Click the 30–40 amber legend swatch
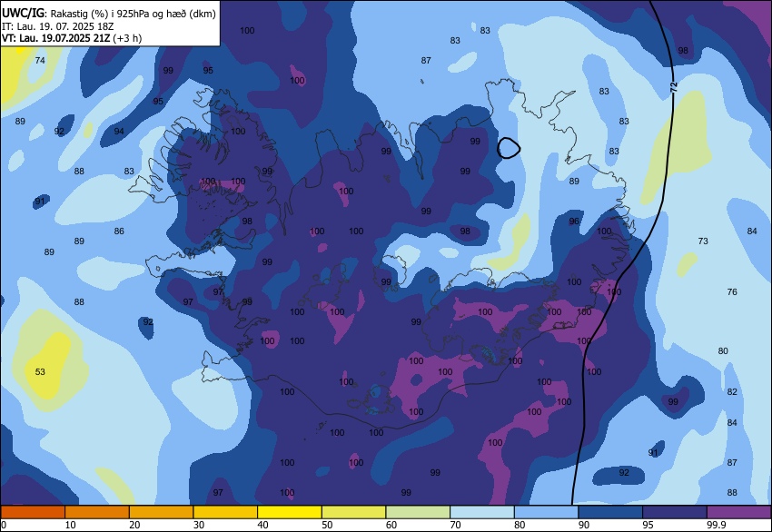The width and height of the screenshot is (772, 532). point(225,512)
